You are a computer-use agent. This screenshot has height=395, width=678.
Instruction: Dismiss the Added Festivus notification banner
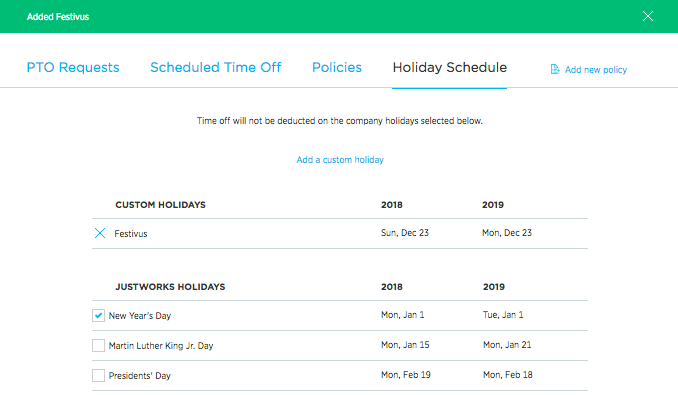[647, 16]
